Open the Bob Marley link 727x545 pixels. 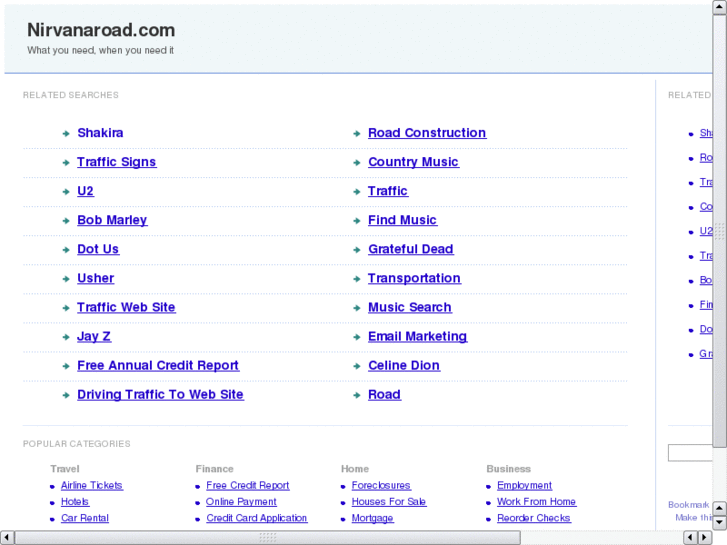[112, 220]
